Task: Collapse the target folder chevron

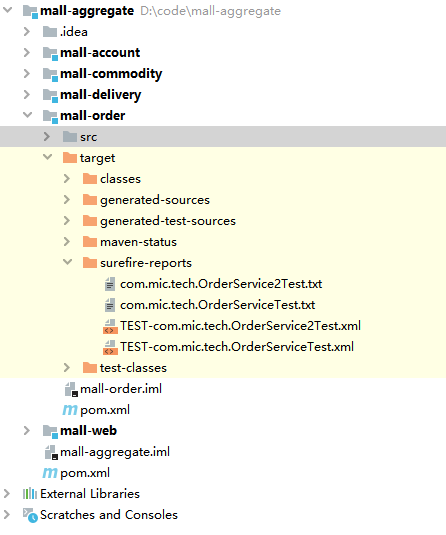Action: click(47, 157)
